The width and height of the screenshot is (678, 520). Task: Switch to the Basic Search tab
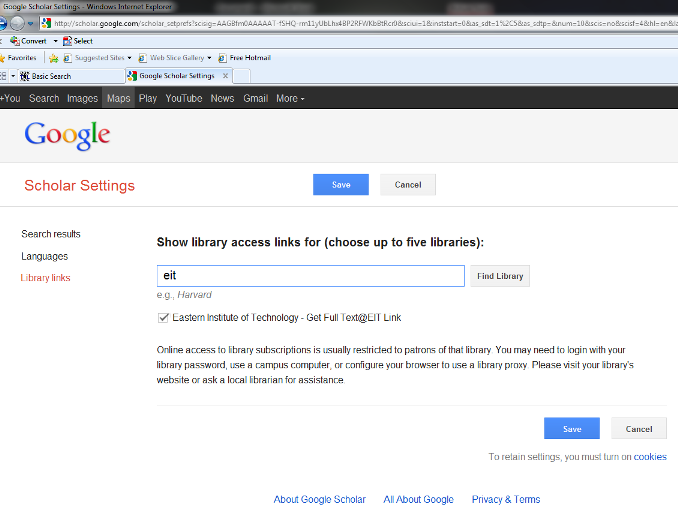[x=71, y=76]
